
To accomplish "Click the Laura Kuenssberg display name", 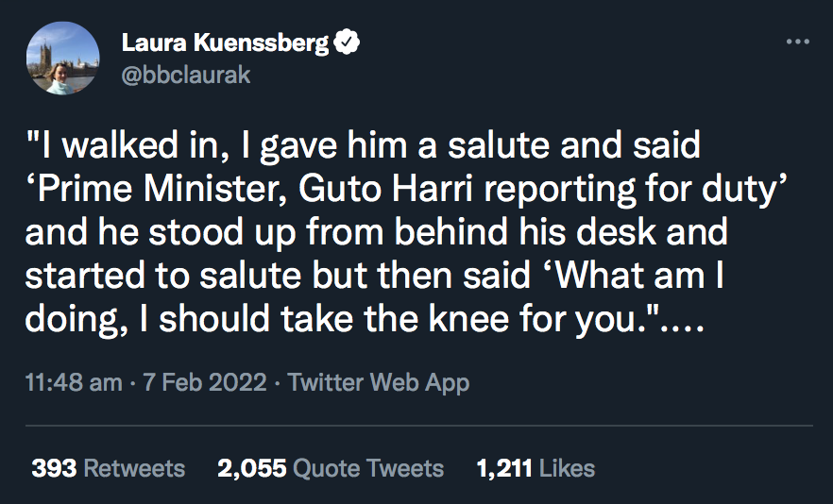I will pos(226,42).
